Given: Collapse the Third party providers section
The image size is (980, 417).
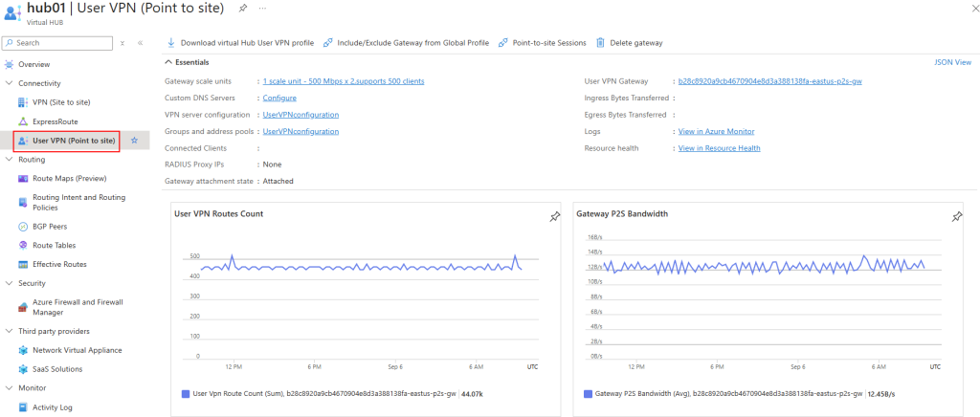Looking at the screenshot, I should point(9,332).
